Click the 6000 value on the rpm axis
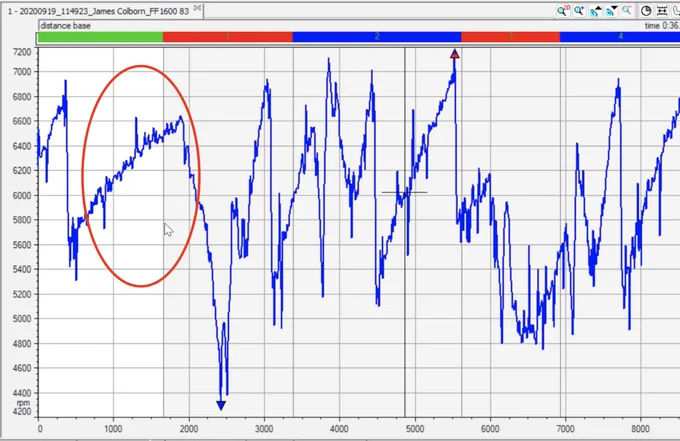This screenshot has width=680, height=441. tap(22, 196)
